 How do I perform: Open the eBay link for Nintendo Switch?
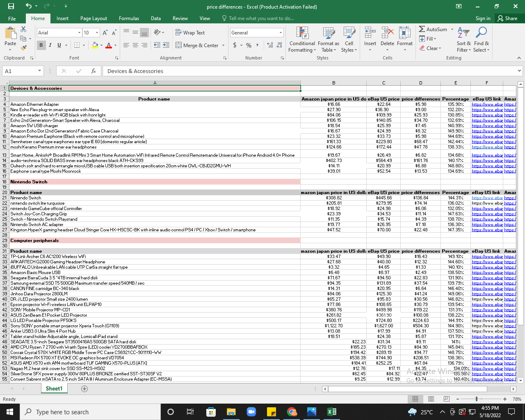(x=487, y=198)
